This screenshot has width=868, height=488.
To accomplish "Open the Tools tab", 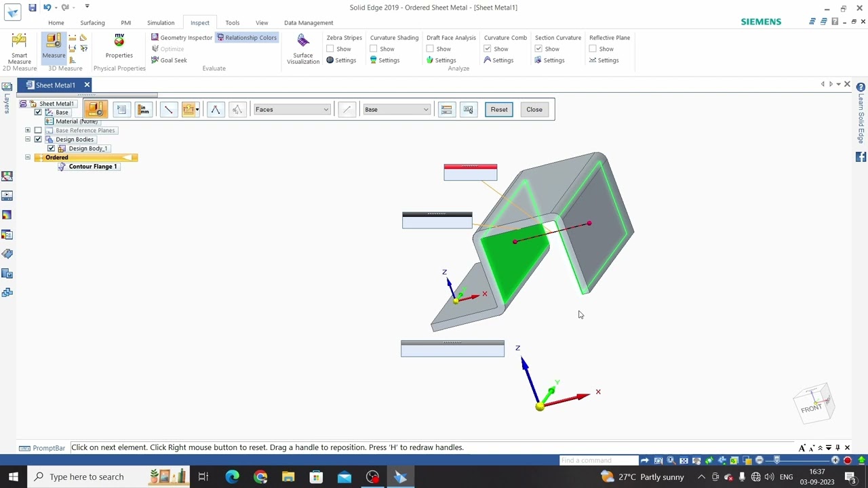I will pyautogui.click(x=233, y=22).
